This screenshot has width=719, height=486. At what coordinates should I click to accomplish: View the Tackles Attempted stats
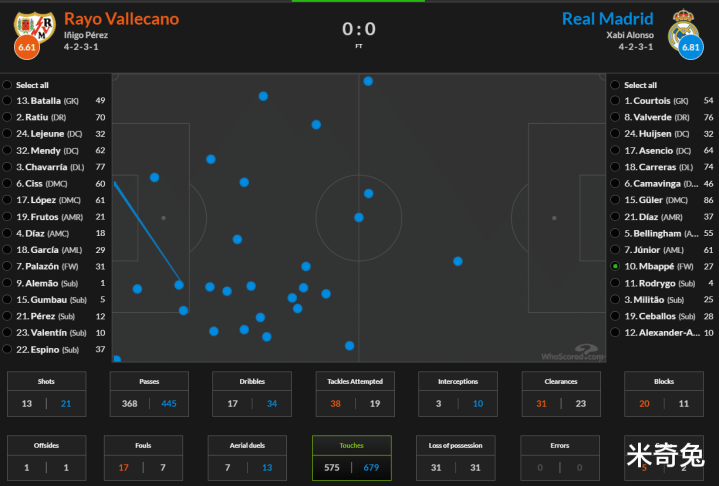[355, 393]
